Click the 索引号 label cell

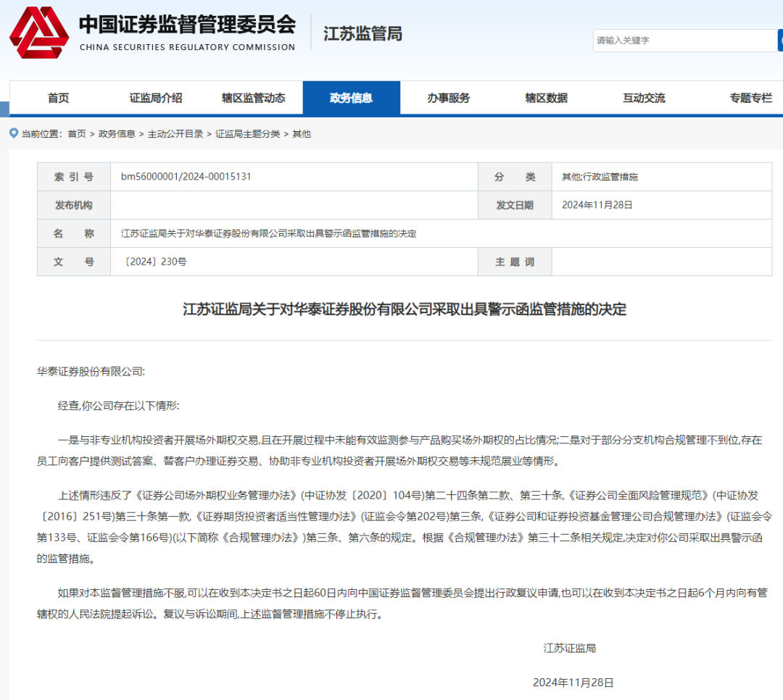(74, 177)
